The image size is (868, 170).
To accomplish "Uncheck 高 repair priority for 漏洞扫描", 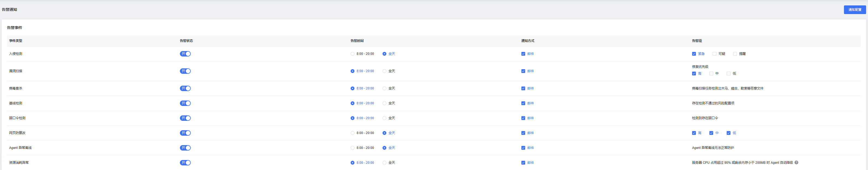I will coord(694,74).
